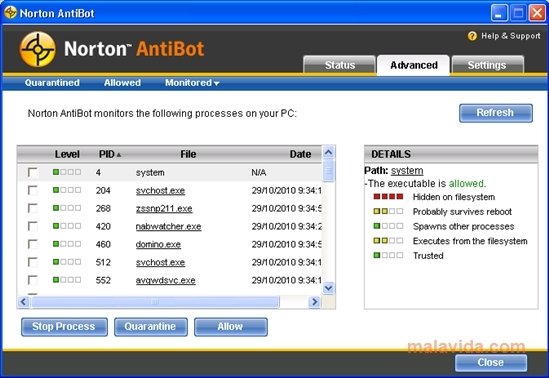Open the zssnp211.exe file link

click(164, 209)
